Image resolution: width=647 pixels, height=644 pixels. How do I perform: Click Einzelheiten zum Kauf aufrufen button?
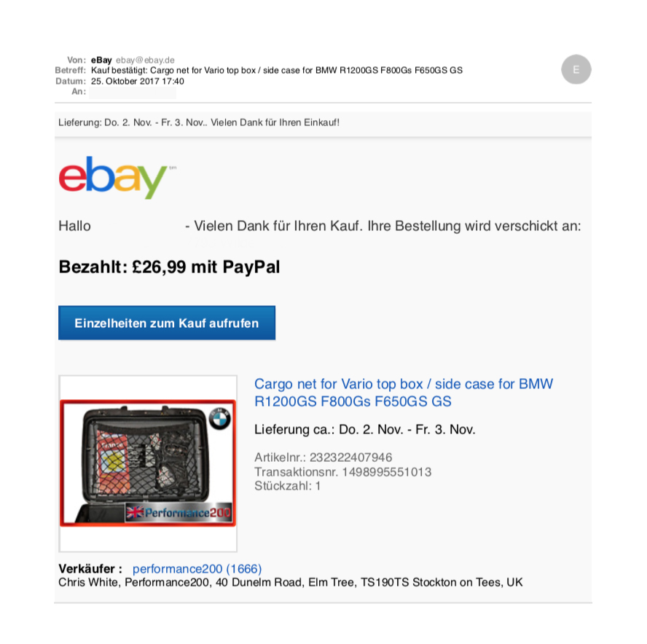(167, 323)
